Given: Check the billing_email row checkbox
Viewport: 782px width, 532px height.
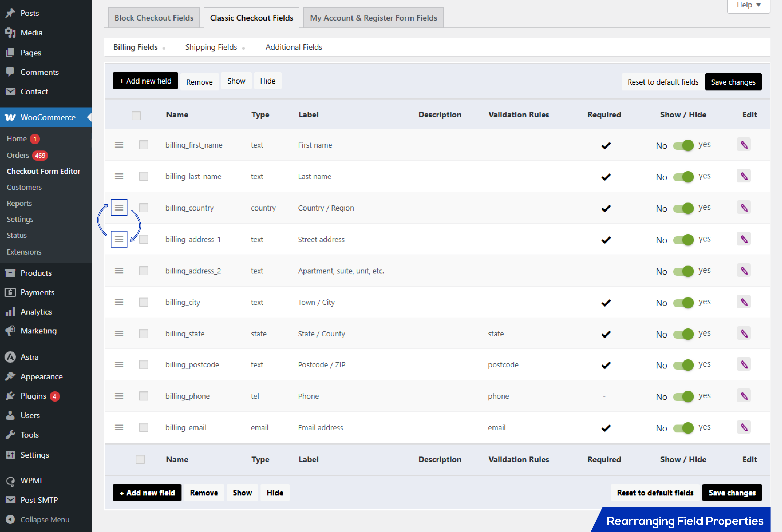Looking at the screenshot, I should 144,427.
